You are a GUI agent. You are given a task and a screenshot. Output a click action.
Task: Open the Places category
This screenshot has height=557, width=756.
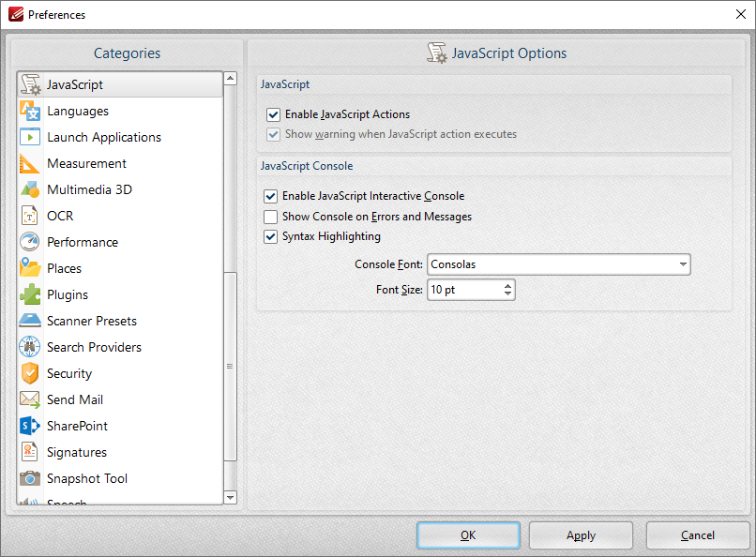click(120, 268)
